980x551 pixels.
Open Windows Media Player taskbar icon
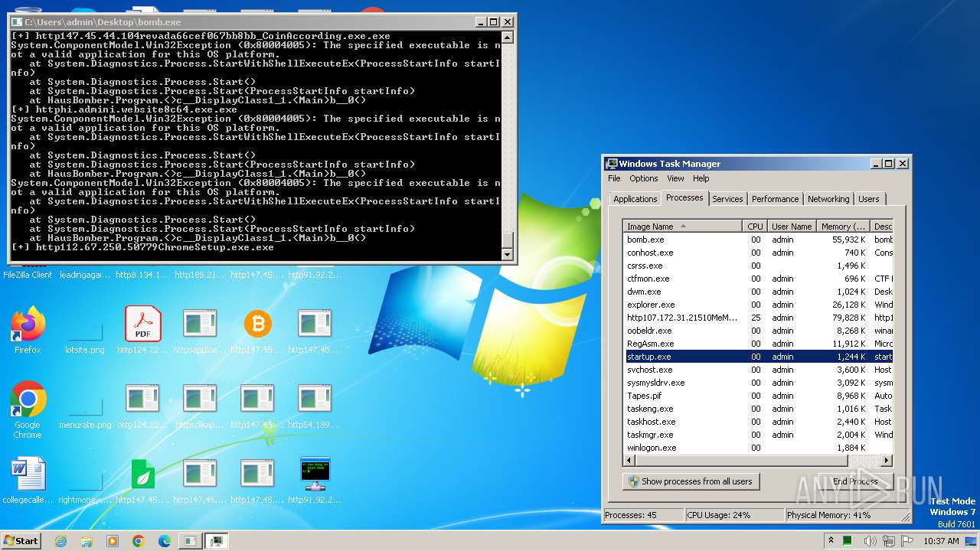coord(113,541)
